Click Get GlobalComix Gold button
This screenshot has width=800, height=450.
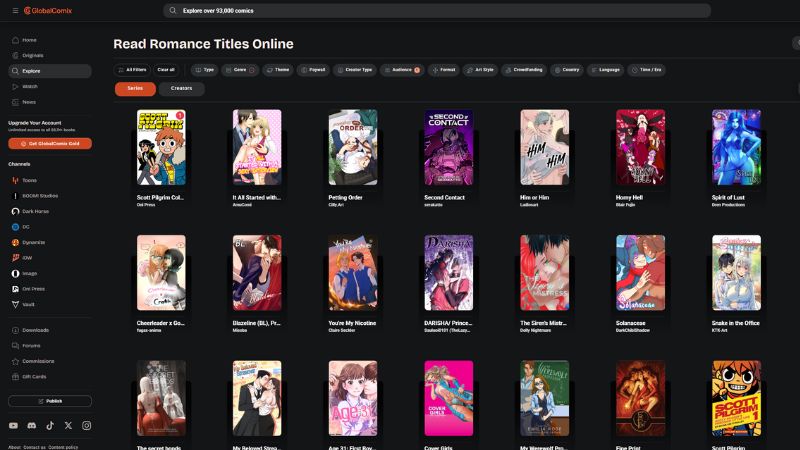[x=50, y=144]
